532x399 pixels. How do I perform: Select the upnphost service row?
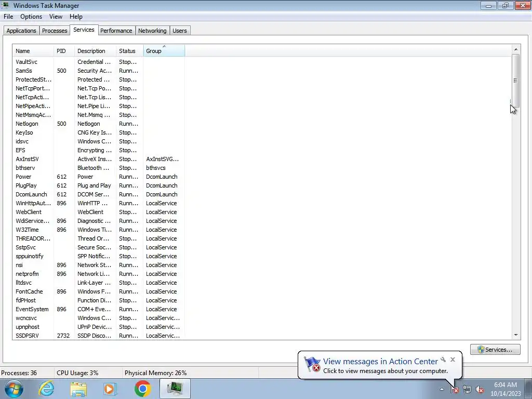pyautogui.click(x=98, y=326)
